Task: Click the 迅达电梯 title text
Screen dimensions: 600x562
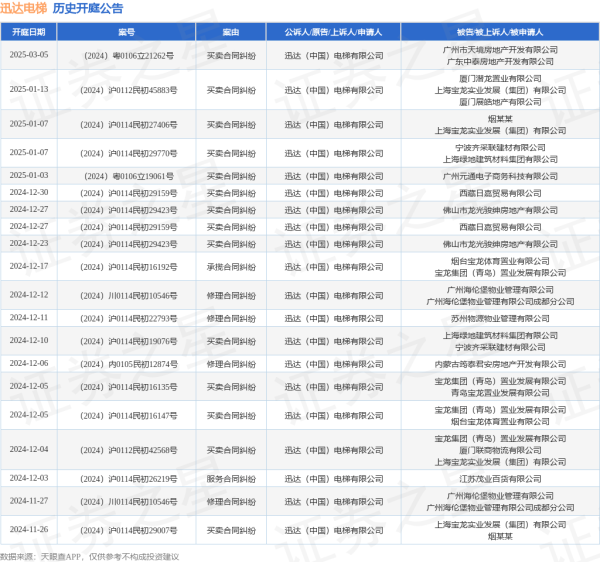Action: pyautogui.click(x=23, y=8)
